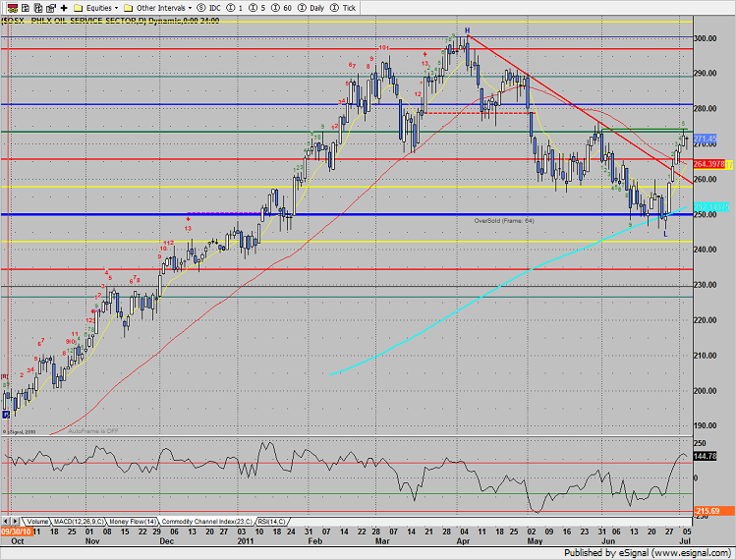Switch to the RSI(14,C) tab
The height and width of the screenshot is (560, 736).
272,522
